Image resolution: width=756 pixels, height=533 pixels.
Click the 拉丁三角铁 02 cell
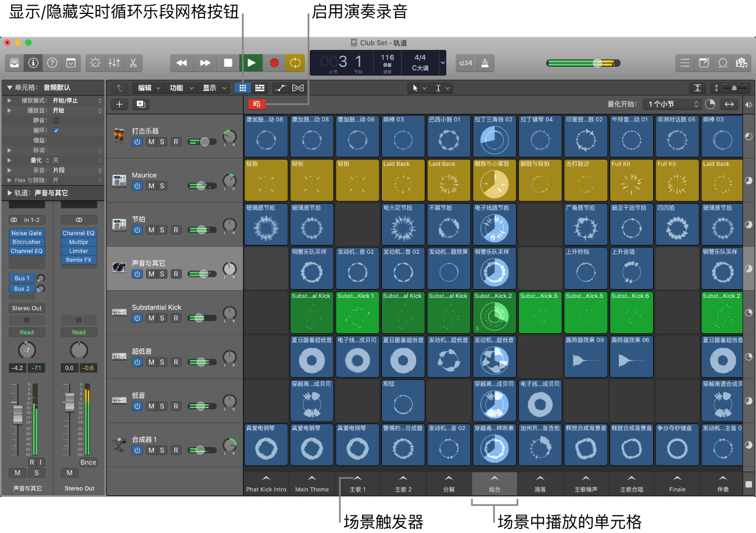pyautogui.click(x=495, y=136)
